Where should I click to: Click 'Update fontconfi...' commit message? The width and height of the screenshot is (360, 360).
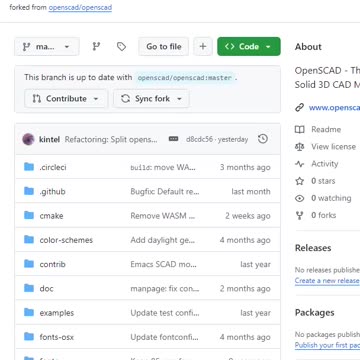(x=164, y=337)
